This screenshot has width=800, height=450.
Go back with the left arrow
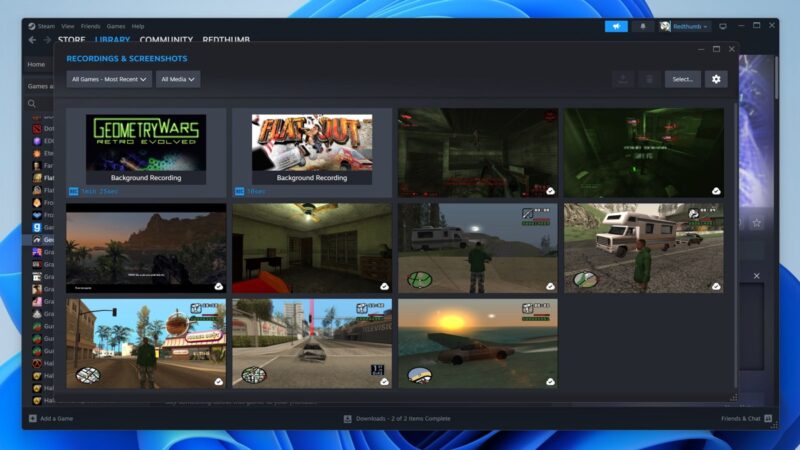pyautogui.click(x=33, y=39)
